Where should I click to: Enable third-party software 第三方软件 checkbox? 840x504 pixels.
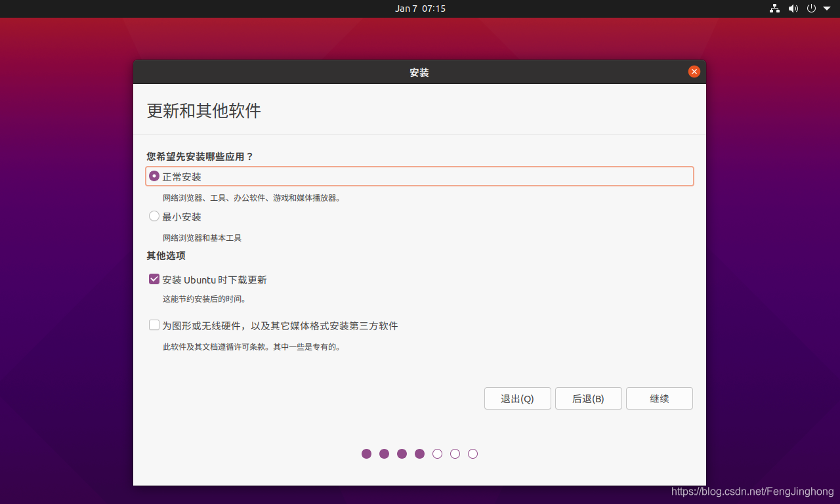[154, 325]
